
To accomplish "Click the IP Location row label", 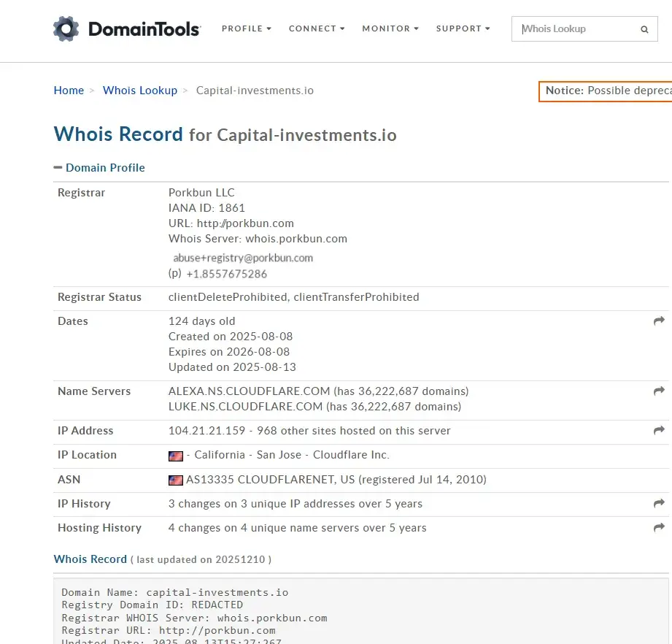I will click(87, 455).
